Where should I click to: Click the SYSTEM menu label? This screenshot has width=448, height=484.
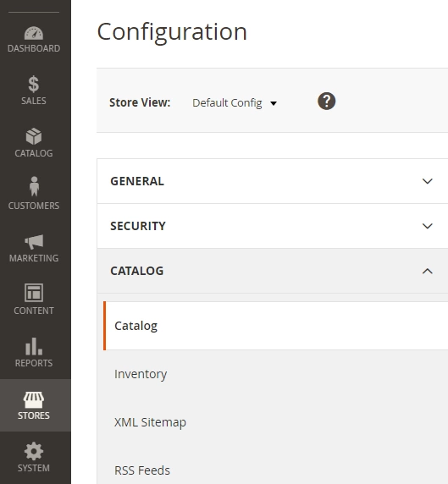34,468
